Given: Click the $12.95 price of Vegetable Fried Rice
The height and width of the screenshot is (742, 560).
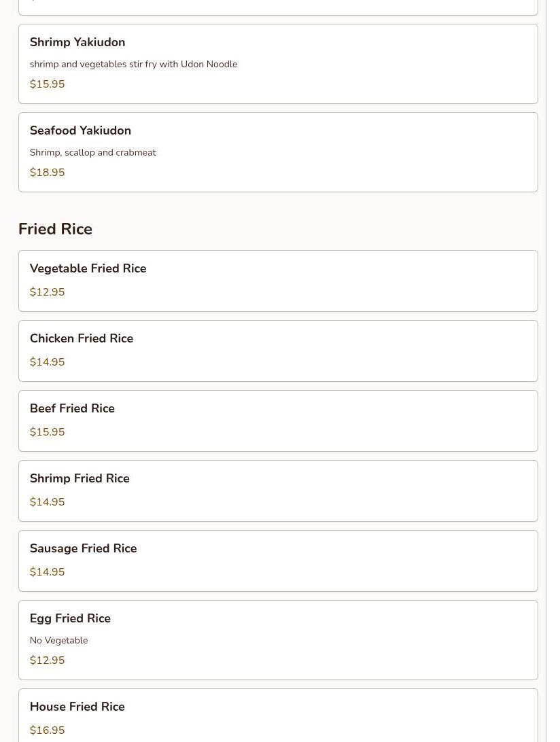Looking at the screenshot, I should click(x=48, y=292).
